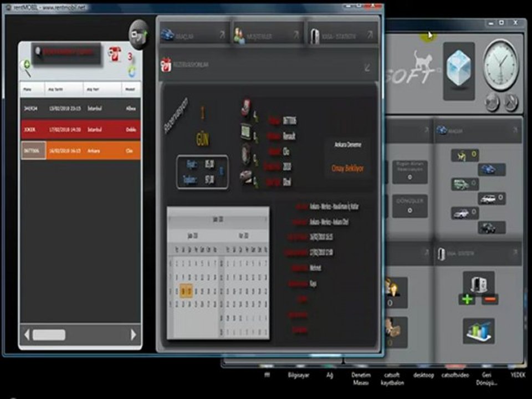
Task: Expand the ARAÇLAR panel arrow in front window
Action: click(222, 34)
